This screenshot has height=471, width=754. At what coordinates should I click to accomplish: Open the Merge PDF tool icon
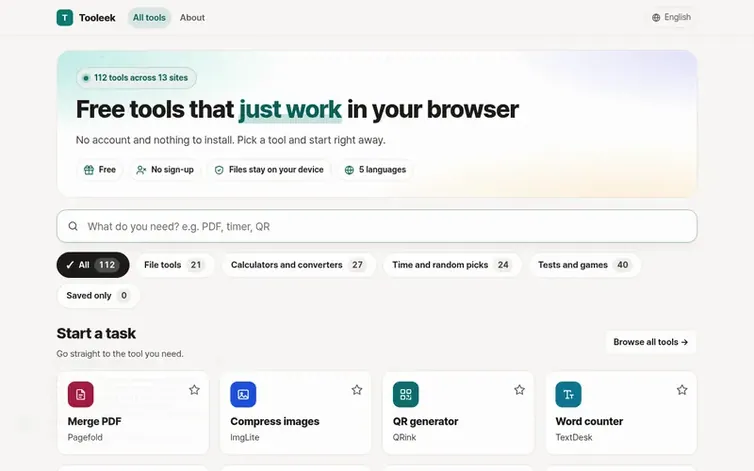(x=81, y=395)
